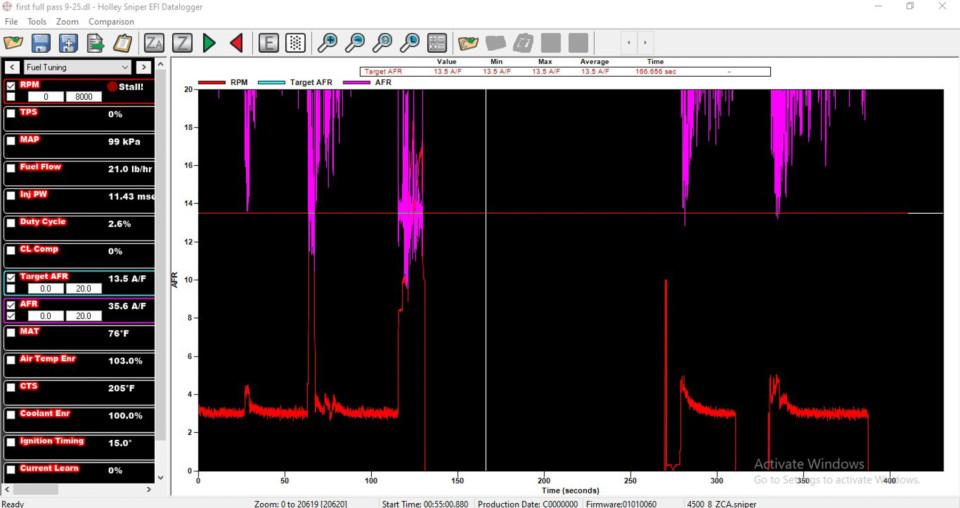960x508 pixels.
Task: Click the RPM red legend swatch
Action: pos(212,83)
